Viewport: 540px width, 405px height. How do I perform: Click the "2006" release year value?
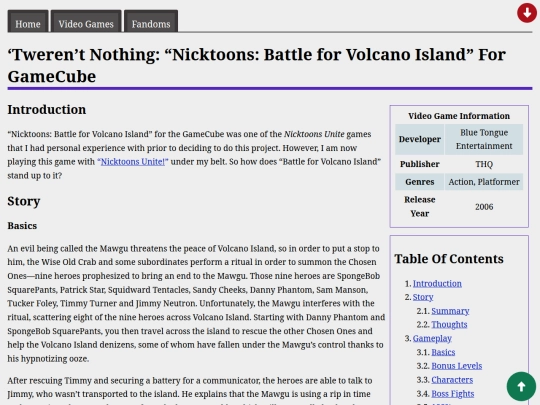coord(484,207)
